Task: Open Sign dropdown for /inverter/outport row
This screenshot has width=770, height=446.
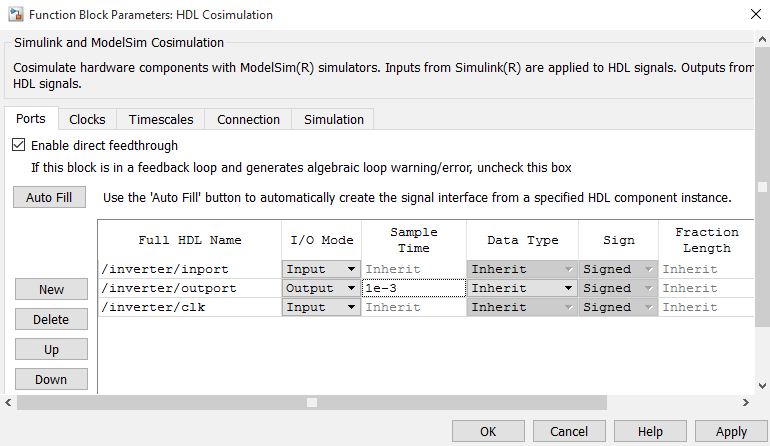Action: [x=618, y=288]
